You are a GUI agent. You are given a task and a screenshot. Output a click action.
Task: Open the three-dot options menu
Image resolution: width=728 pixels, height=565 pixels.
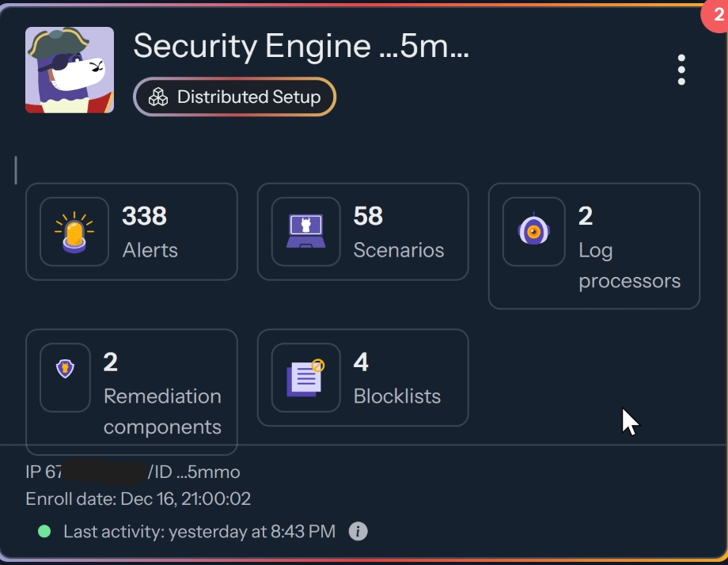pos(681,70)
